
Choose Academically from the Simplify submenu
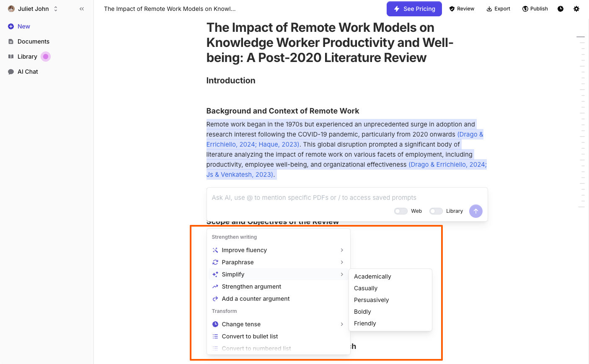tap(372, 276)
